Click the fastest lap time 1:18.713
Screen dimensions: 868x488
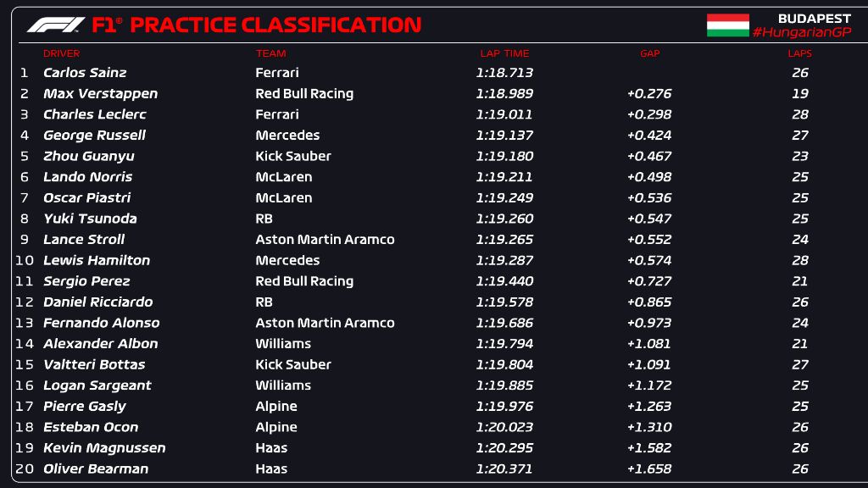click(504, 73)
